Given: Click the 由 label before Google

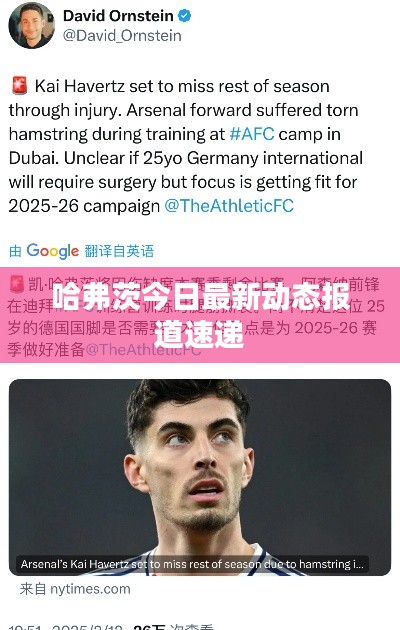Looking at the screenshot, I should point(15,252).
